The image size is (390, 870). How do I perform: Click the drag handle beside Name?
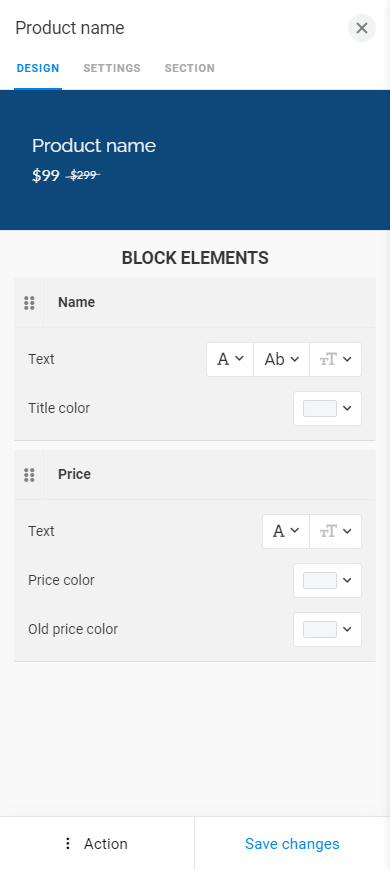(29, 303)
